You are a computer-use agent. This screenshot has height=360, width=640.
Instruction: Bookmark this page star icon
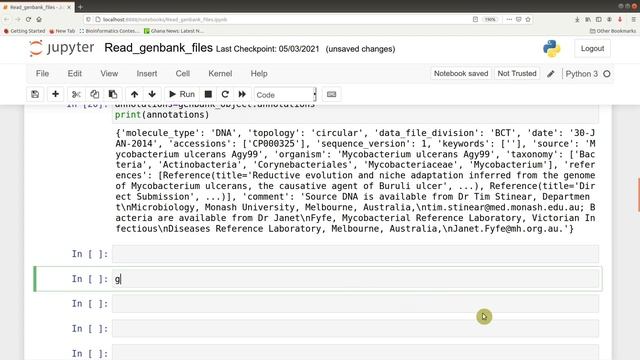pyautogui.click(x=528, y=19)
